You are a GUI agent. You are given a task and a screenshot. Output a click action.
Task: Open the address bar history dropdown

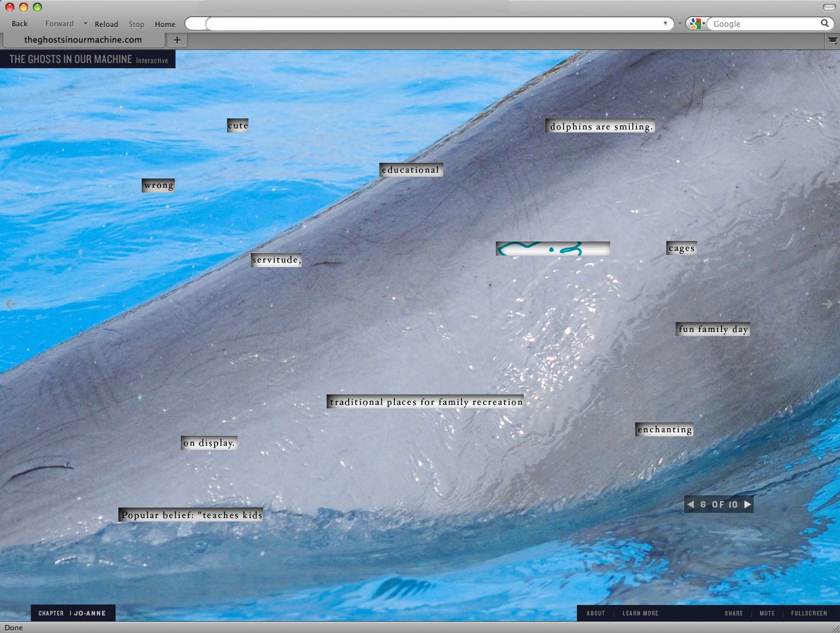tap(665, 24)
